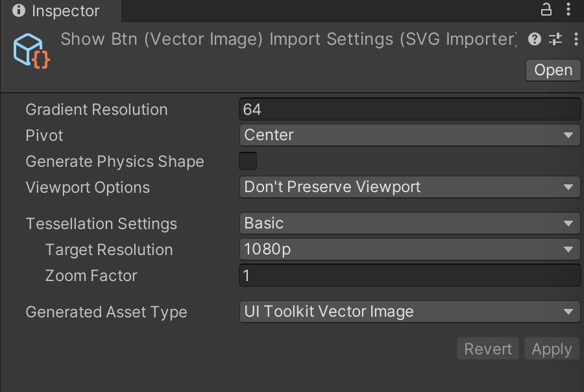
Task: Click the Zoom Factor label
Action: point(91,275)
